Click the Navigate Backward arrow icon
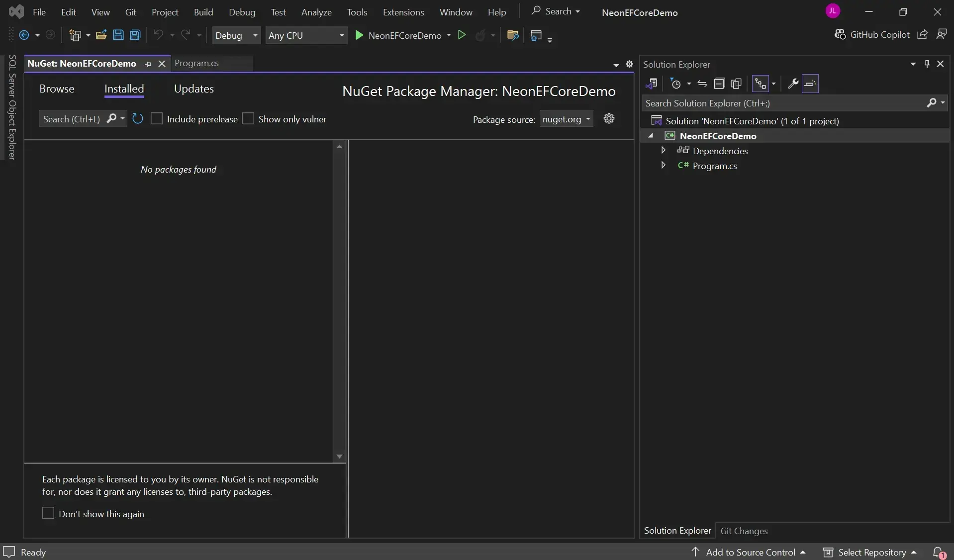954x560 pixels. pyautogui.click(x=24, y=35)
